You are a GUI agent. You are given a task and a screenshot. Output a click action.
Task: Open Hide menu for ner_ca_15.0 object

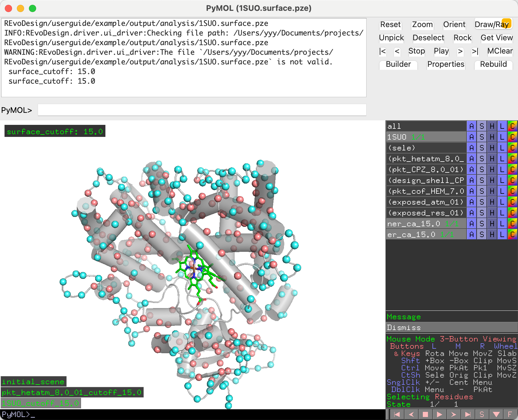(x=492, y=224)
